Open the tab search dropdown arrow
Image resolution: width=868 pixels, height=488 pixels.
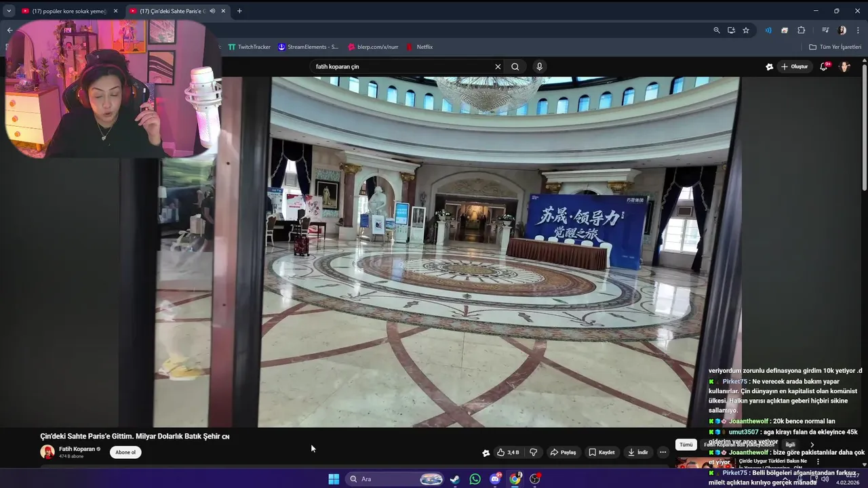click(x=9, y=11)
